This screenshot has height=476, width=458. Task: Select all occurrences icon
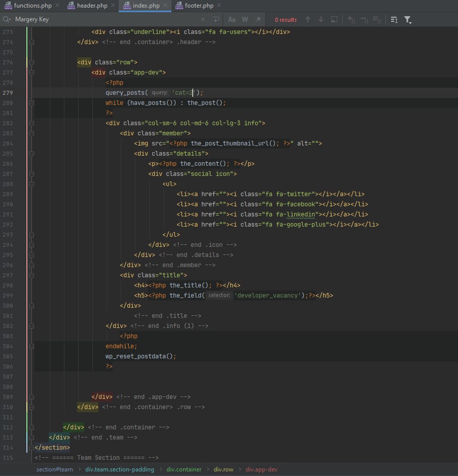pyautogui.click(x=377, y=20)
